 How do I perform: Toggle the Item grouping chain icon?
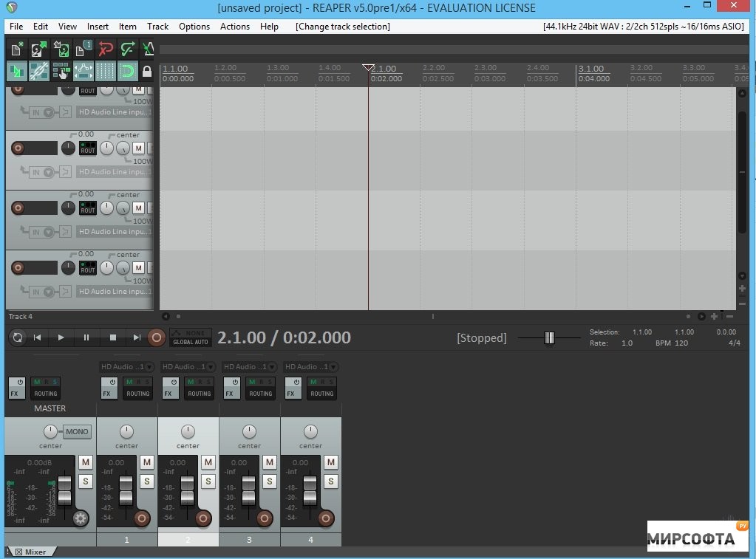coord(38,72)
